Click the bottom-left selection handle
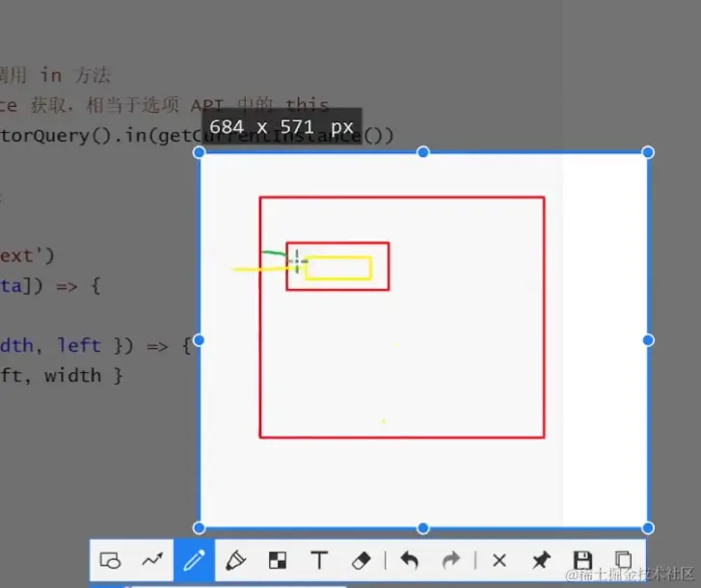Viewport: 701px width, 588px height. click(199, 528)
